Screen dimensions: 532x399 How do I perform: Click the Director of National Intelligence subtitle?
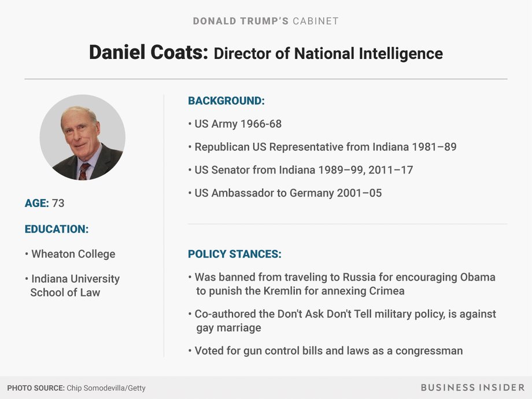click(x=328, y=54)
